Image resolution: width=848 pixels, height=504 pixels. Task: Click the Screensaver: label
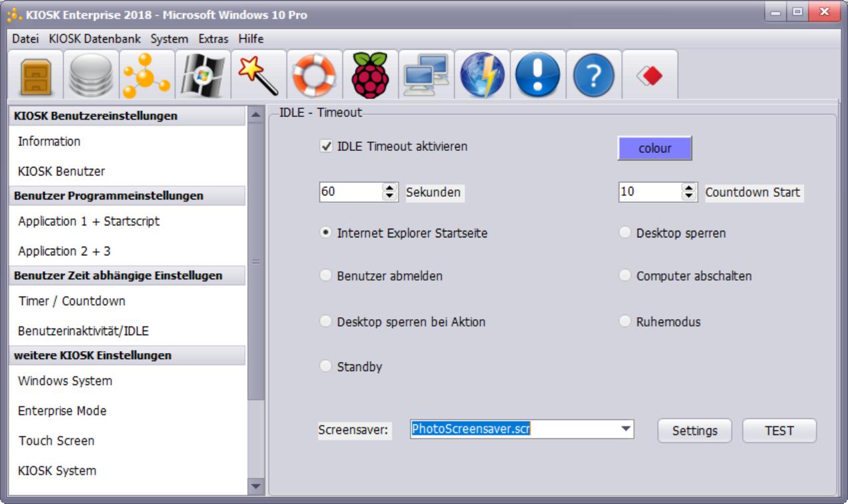(354, 430)
